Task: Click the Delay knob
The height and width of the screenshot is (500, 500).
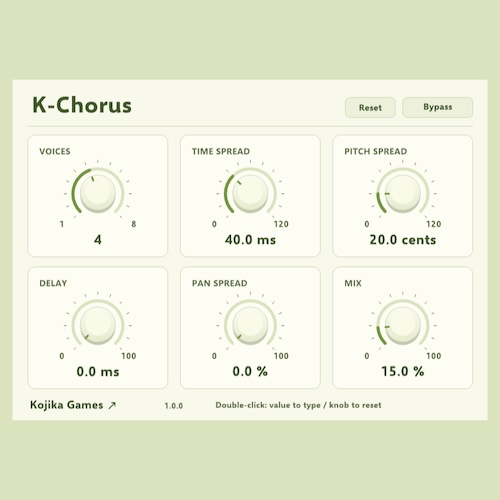Action: point(98,325)
